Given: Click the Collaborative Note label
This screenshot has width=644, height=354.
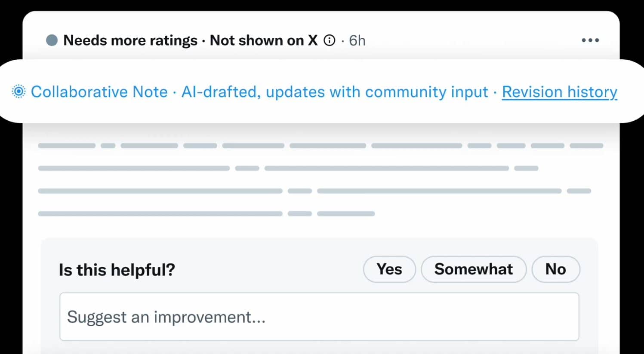Looking at the screenshot, I should 99,92.
